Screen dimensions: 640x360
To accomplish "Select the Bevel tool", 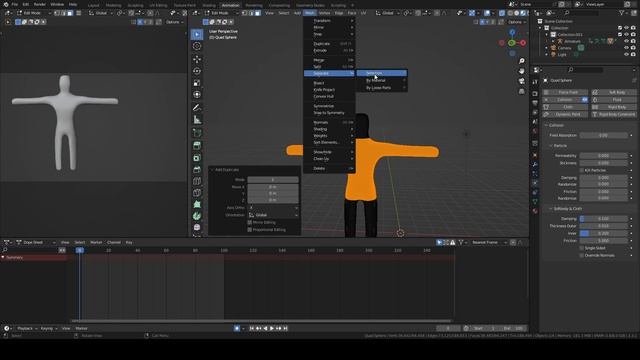I will [x=197, y=169].
